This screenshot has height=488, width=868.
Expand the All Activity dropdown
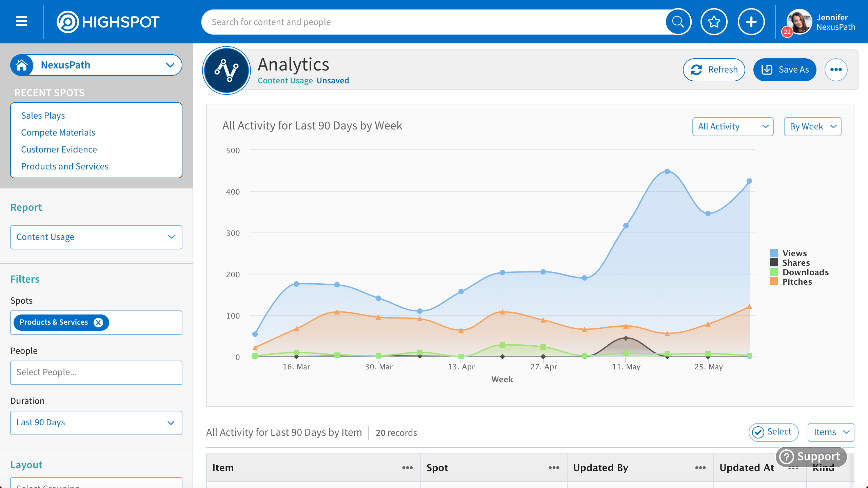733,126
